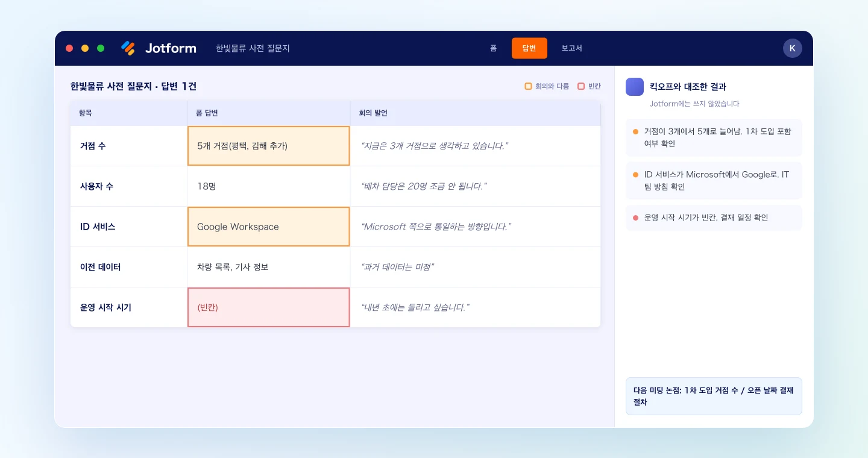Select the 거점 수 row label
The image size is (868, 458).
[93, 146]
